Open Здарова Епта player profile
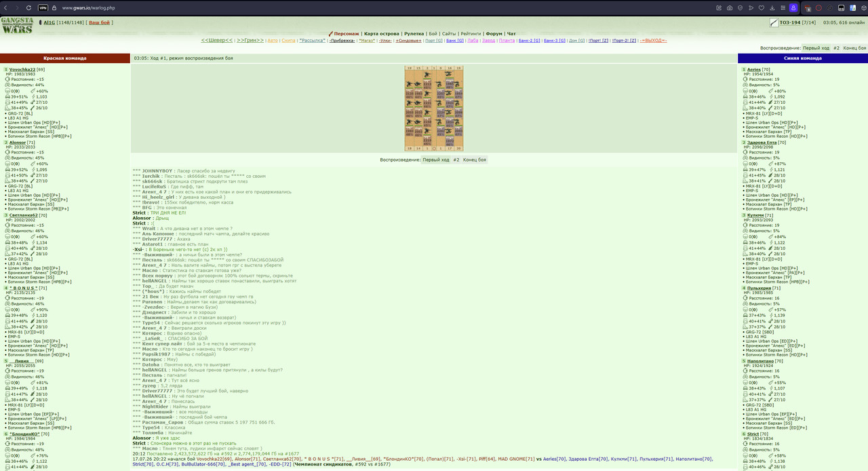Screen dimensions: 868x471 762,143
